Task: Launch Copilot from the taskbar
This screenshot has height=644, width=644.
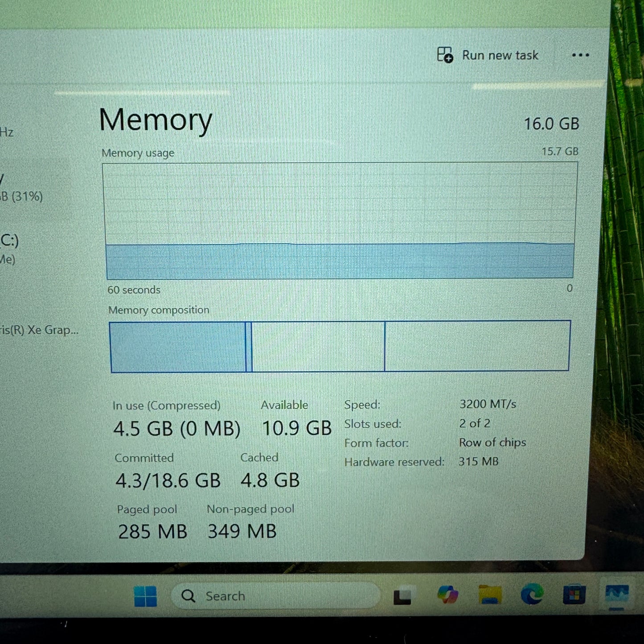Action: 447,595
